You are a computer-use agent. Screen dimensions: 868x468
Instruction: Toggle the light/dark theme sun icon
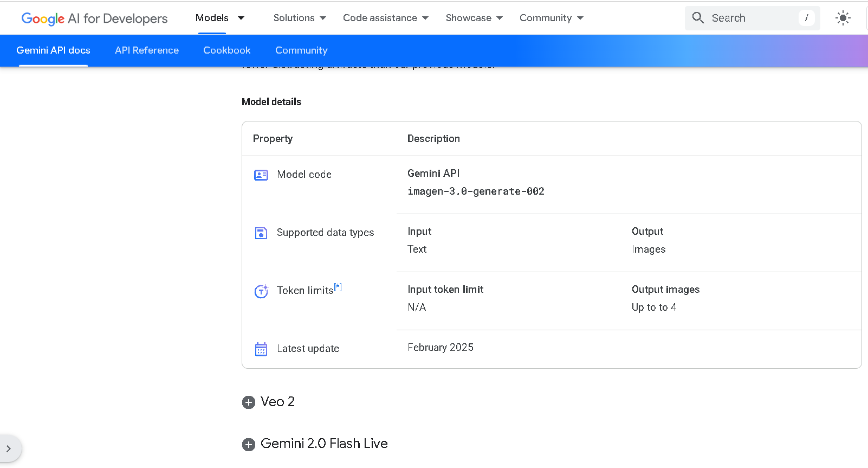tap(843, 18)
